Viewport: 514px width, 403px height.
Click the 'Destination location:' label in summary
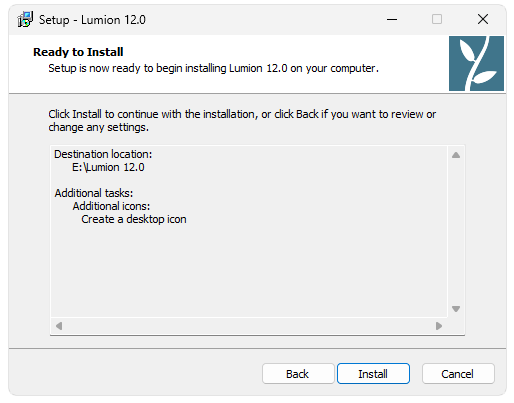coord(103,154)
